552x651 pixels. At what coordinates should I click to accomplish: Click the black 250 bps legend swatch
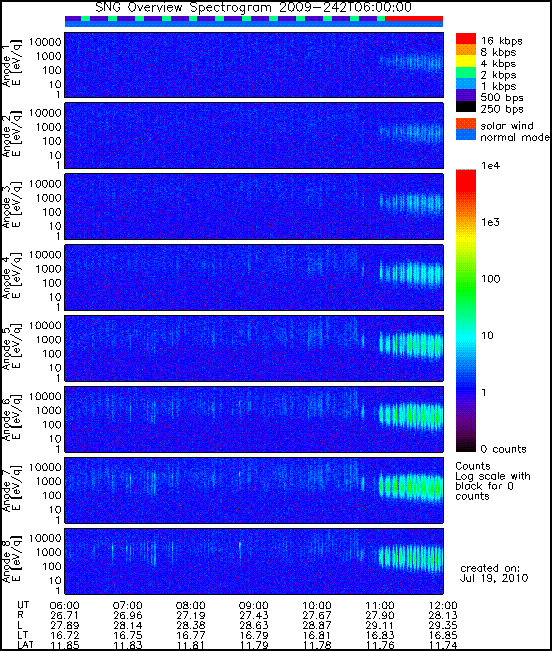[x=466, y=106]
